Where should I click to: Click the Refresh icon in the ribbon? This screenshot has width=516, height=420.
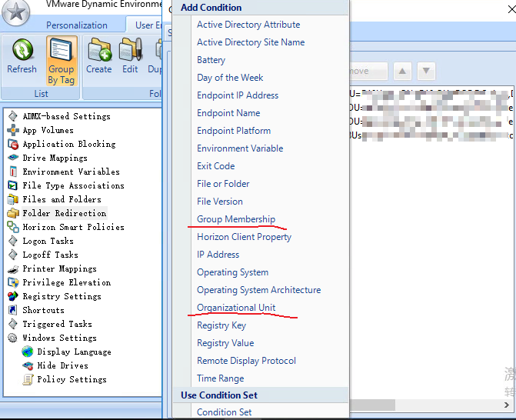point(22,50)
